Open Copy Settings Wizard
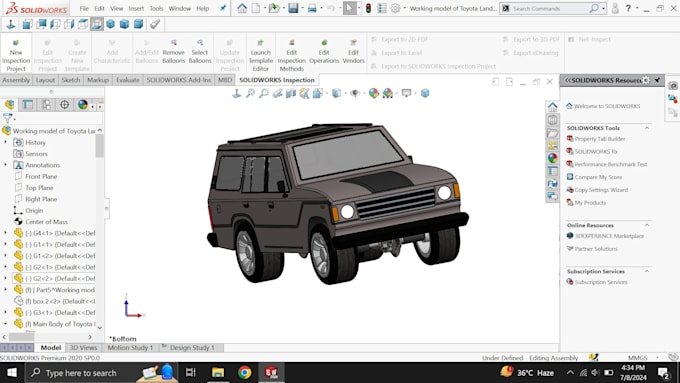This screenshot has height=383, width=680. click(601, 190)
